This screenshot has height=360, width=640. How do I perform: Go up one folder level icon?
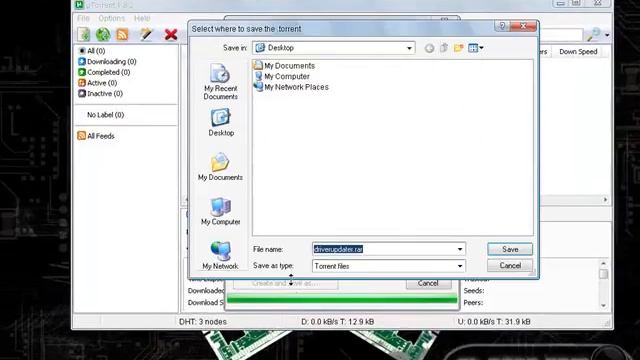click(x=444, y=48)
